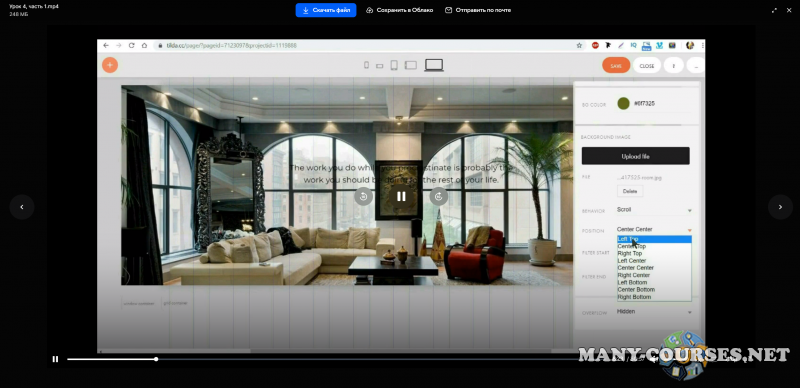This screenshot has height=388, width=800.
Task: Click the video progress bar handle
Action: [156, 359]
